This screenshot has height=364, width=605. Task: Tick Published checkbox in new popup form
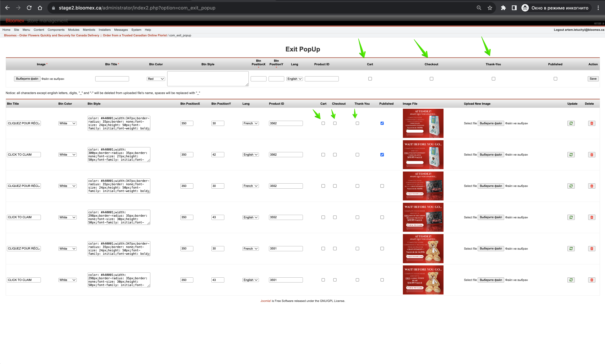tap(555, 79)
